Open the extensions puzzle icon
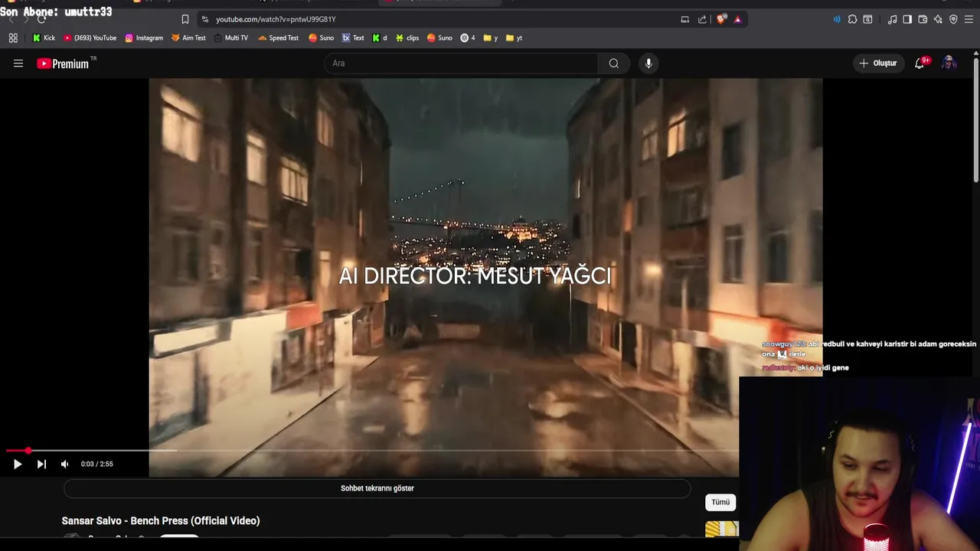This screenshot has height=551, width=980. click(x=852, y=19)
